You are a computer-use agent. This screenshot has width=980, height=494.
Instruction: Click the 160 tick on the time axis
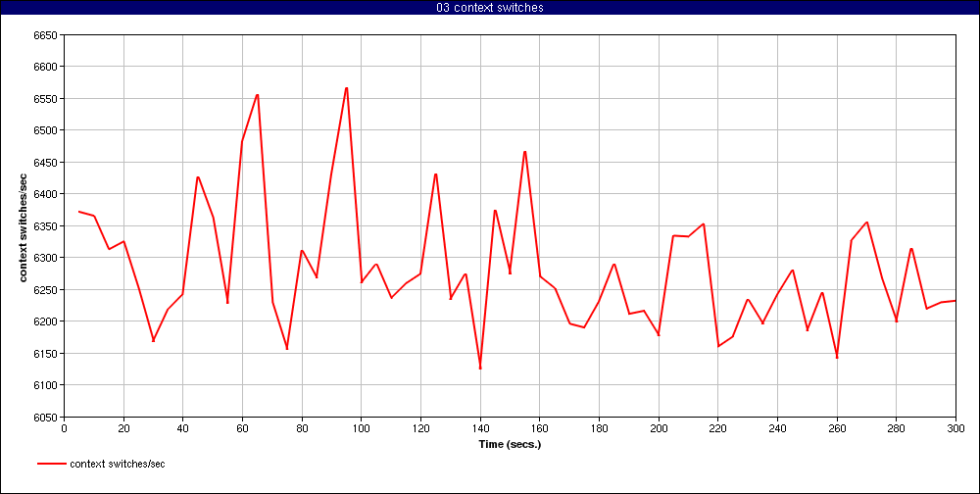(539, 428)
